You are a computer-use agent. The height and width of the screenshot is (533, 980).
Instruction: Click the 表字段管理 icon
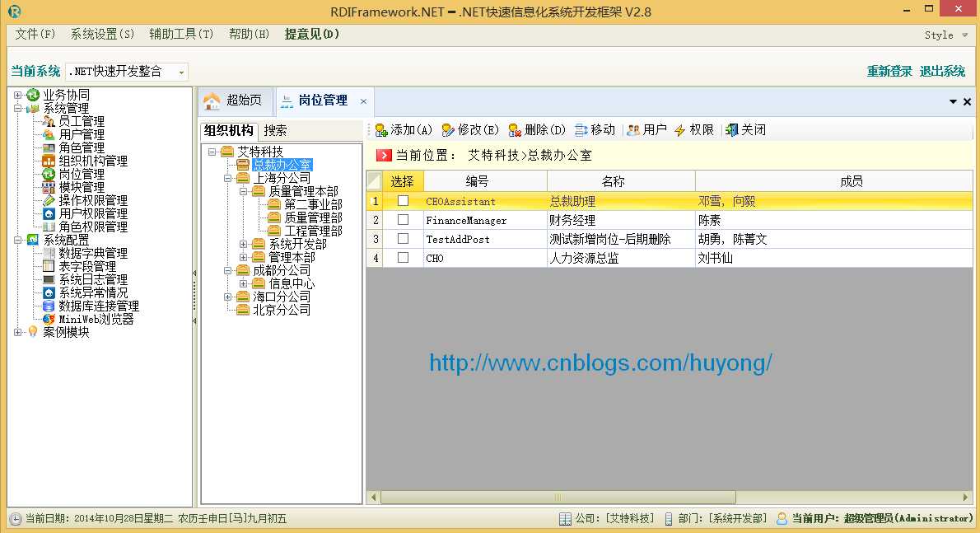point(49,266)
